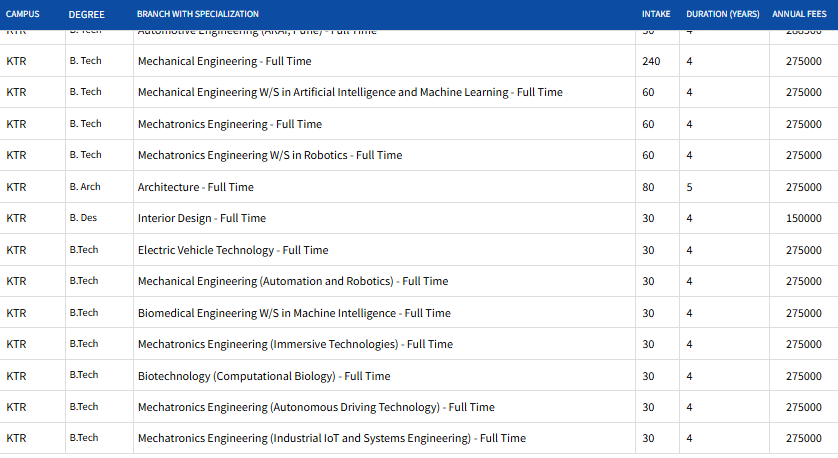Select Biomedical Engineering W/S in Machine Intelligence

293,313
